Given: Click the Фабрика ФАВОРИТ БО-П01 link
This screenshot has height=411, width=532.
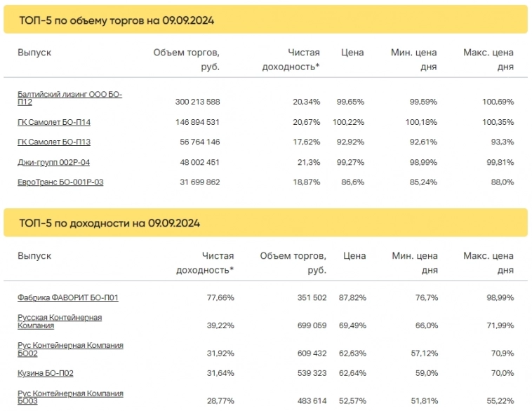Looking at the screenshot, I should click(x=68, y=297).
